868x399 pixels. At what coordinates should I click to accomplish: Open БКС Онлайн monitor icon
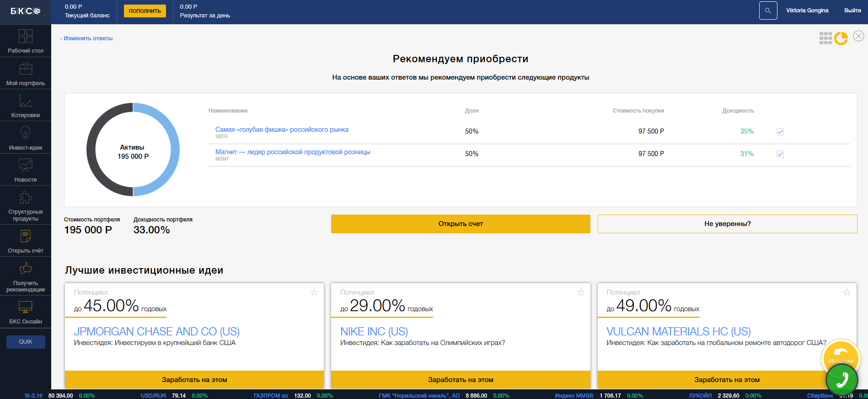[x=26, y=307]
